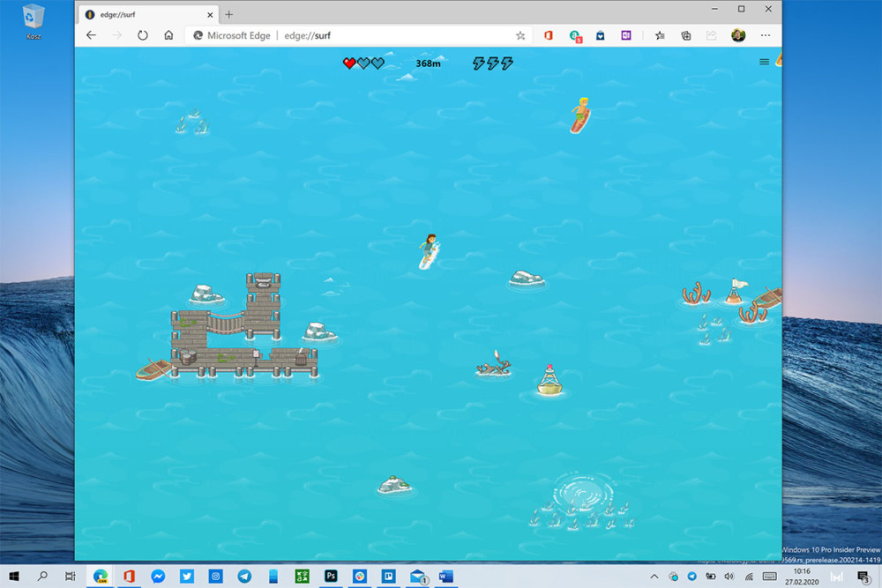Open Trello from the taskbar
The image size is (882, 588).
[388, 577]
